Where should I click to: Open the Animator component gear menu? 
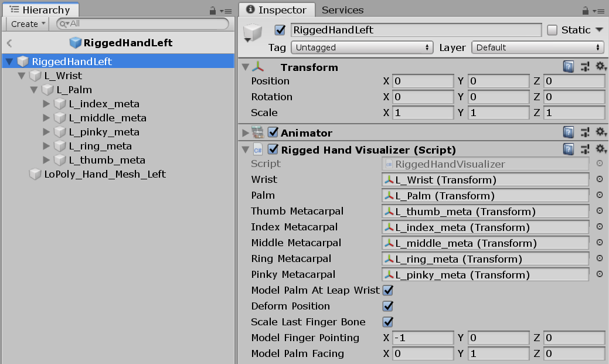[x=600, y=132]
